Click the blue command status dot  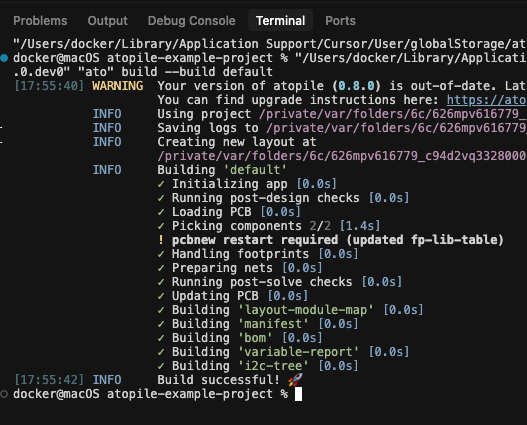(x=4, y=58)
